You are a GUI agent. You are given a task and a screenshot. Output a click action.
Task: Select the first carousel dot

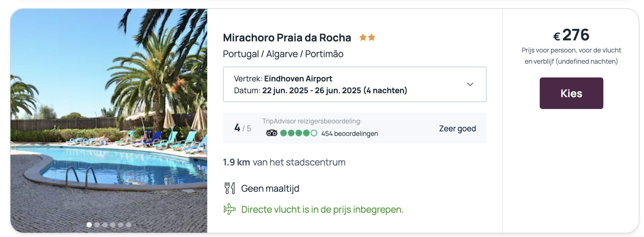(x=89, y=225)
